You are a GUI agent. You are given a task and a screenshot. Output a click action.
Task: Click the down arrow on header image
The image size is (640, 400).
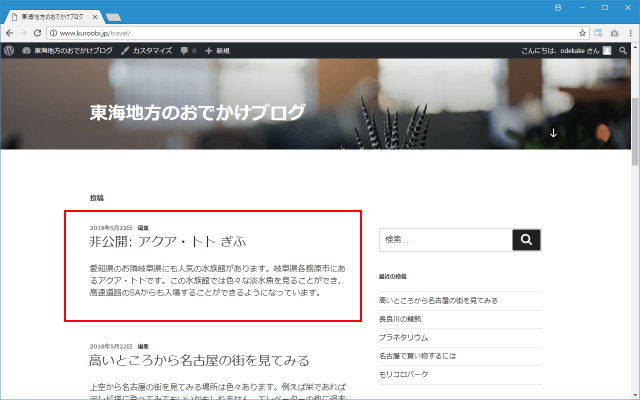pyautogui.click(x=553, y=133)
